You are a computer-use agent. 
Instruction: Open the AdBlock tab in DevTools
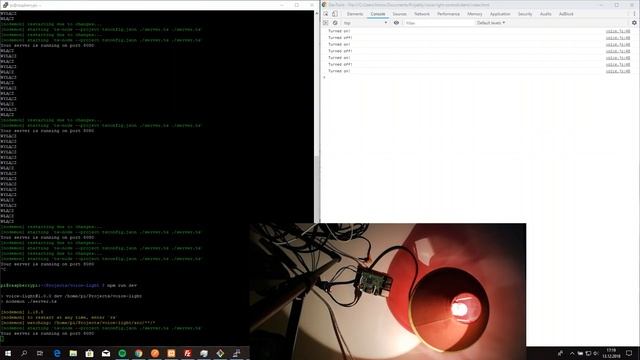(566, 14)
